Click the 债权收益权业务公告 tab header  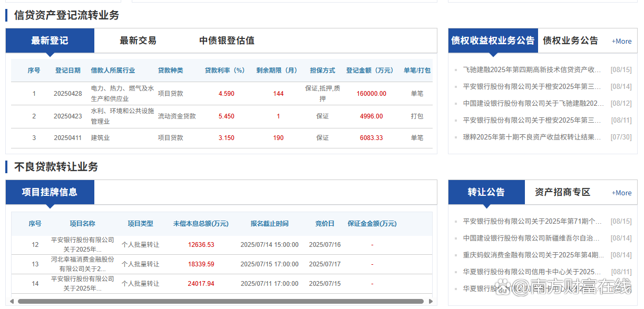(493, 41)
